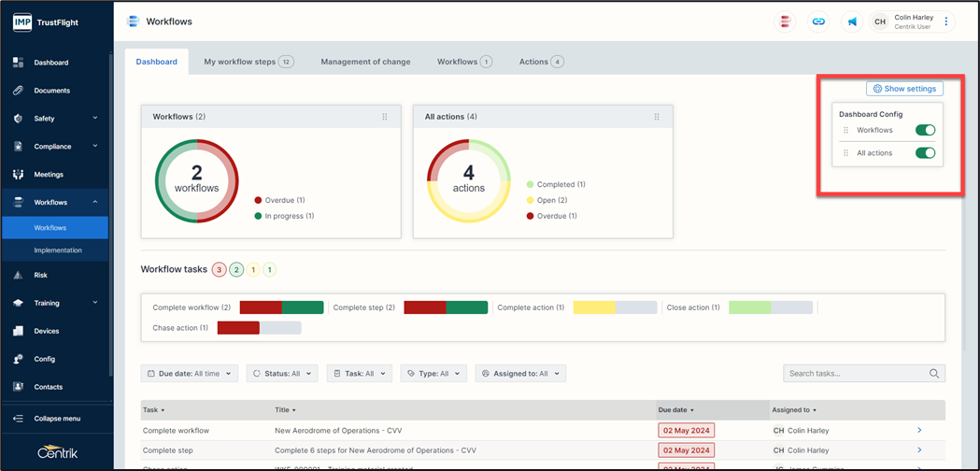The image size is (980, 471).
Task: Click the Show settings button
Action: (904, 89)
